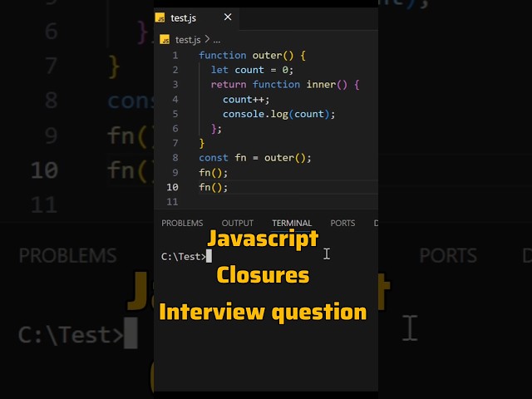Close the test.js tab
This screenshot has width=532, height=399.
228,17
